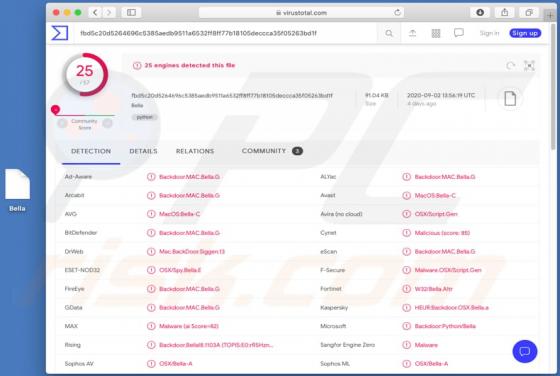The image size is (560, 376).
Task: Toggle the Safari sidebar button
Action: 131,12
